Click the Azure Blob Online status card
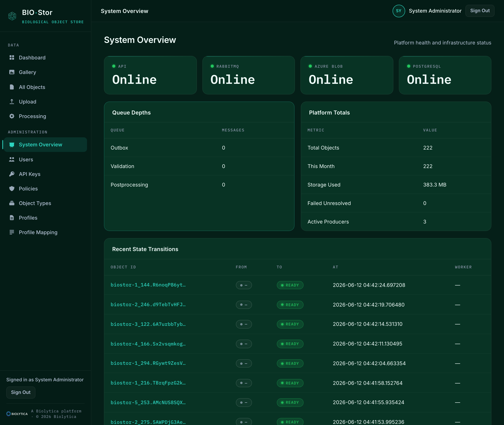The width and height of the screenshot is (504, 425). point(347,75)
